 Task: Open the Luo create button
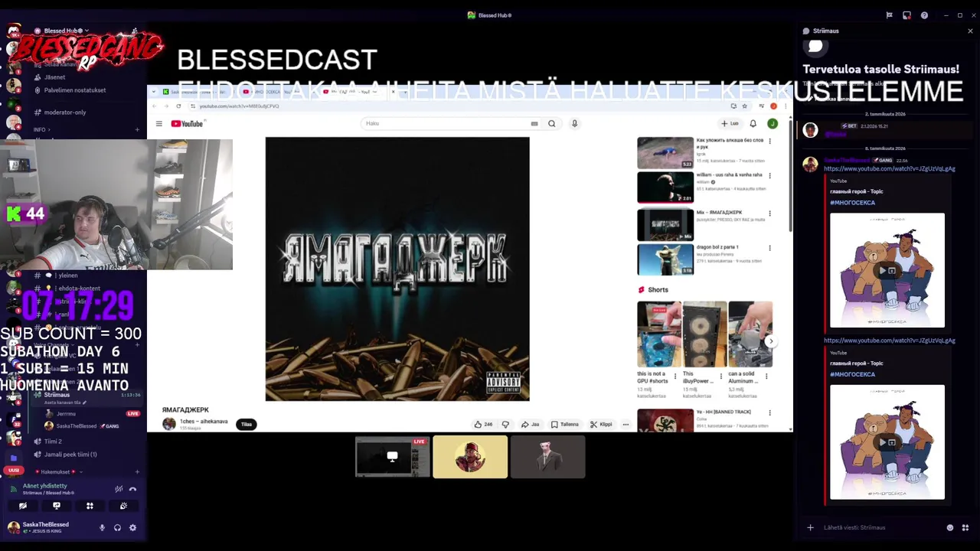pos(730,123)
